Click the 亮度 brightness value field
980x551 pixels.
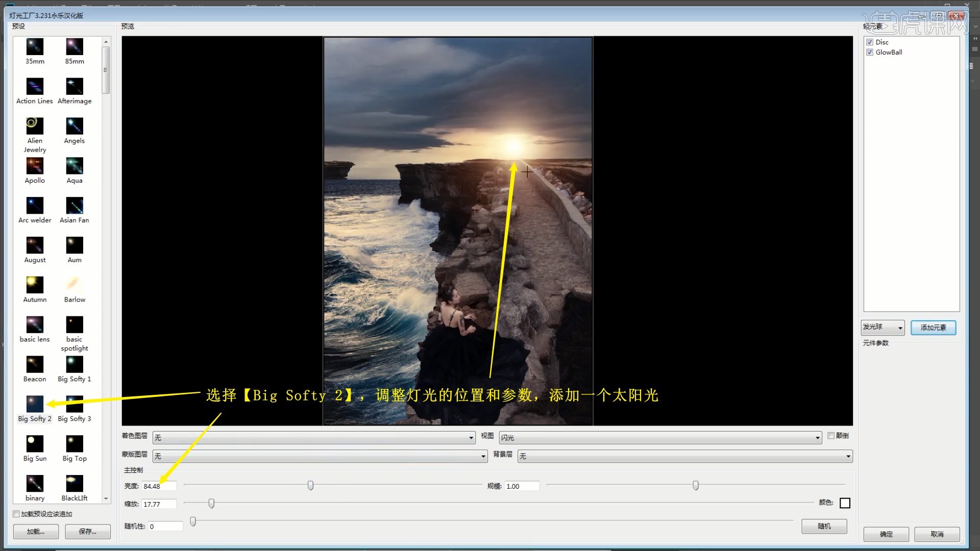(159, 486)
